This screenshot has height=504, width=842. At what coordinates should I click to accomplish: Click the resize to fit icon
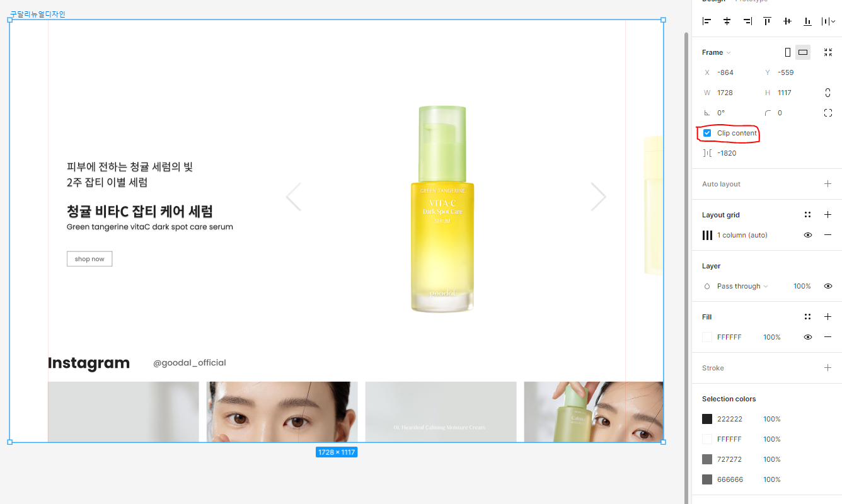(828, 52)
